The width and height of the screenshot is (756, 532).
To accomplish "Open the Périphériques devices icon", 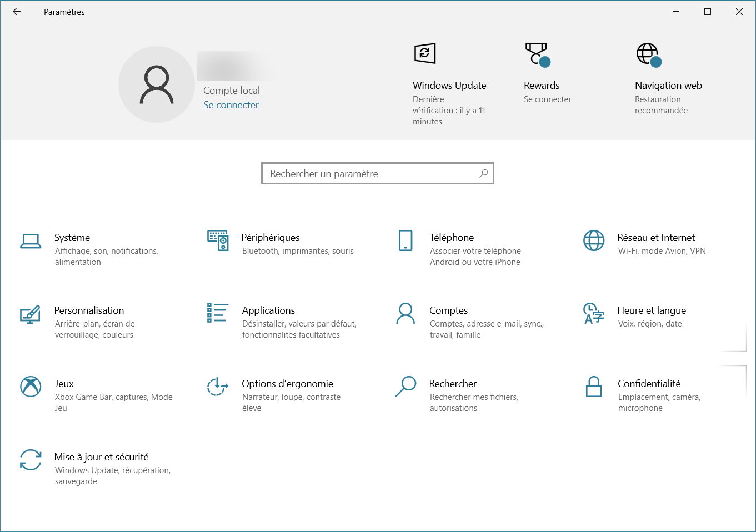I will (x=218, y=240).
